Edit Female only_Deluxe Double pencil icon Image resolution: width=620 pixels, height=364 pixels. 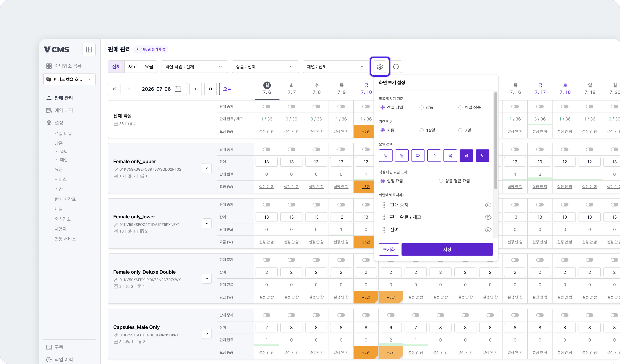(116, 280)
